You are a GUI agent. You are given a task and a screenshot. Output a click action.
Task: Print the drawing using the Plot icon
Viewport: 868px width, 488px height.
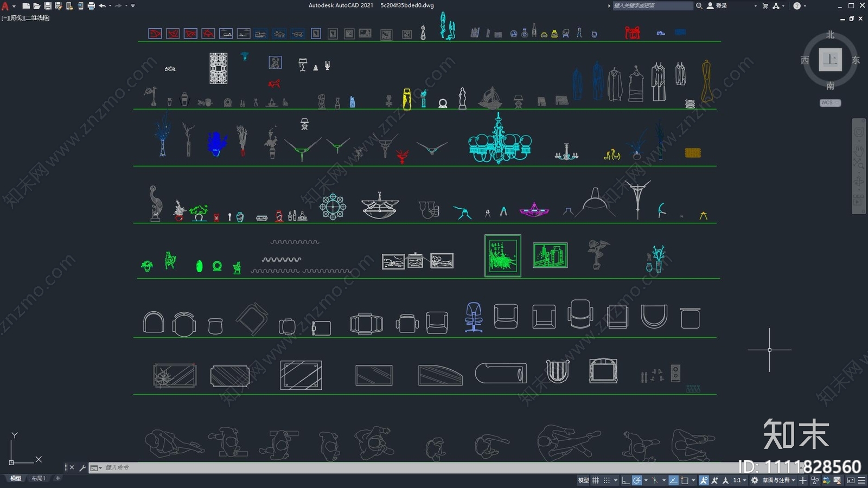(x=91, y=6)
